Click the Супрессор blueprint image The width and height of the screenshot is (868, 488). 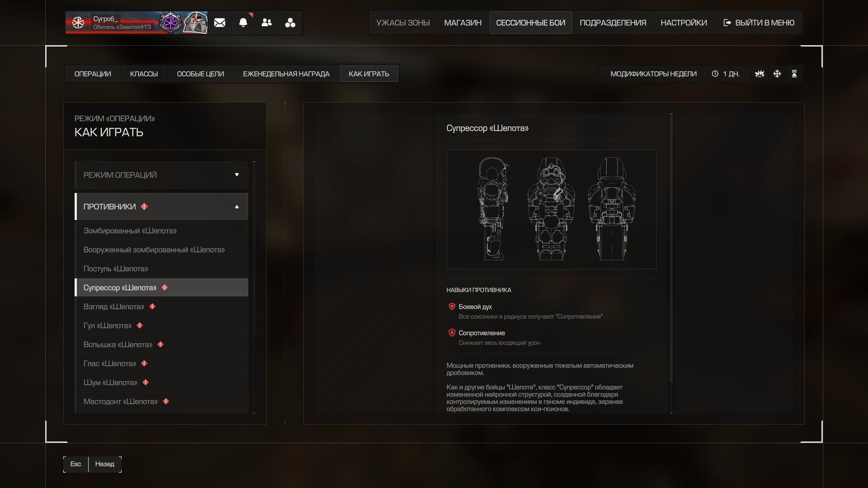click(551, 209)
